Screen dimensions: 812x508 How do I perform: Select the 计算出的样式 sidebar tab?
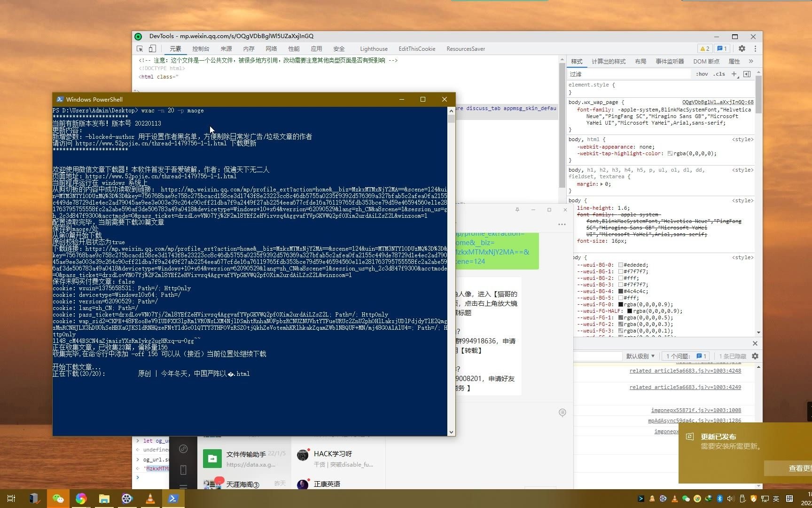point(609,62)
